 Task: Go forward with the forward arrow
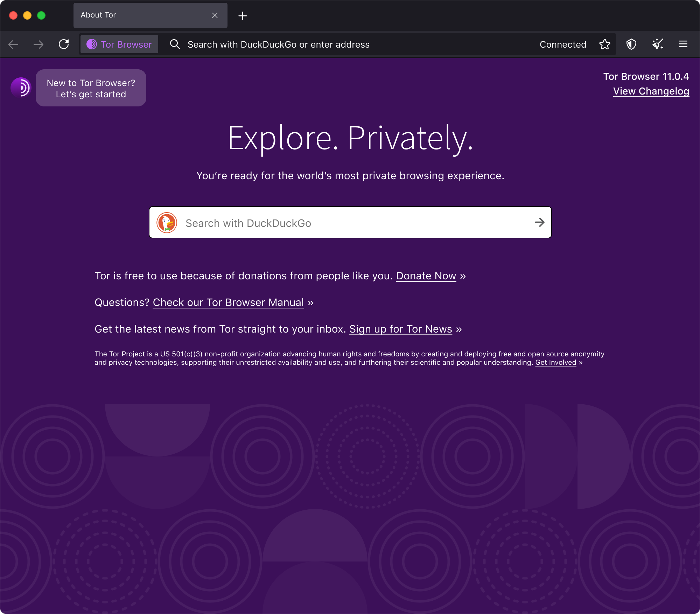tap(38, 44)
